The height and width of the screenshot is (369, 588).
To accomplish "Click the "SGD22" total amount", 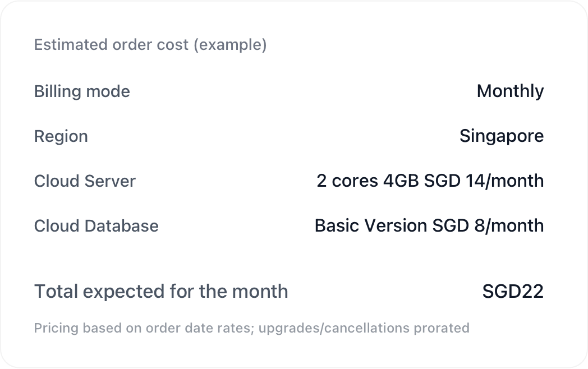I will pyautogui.click(x=513, y=292).
